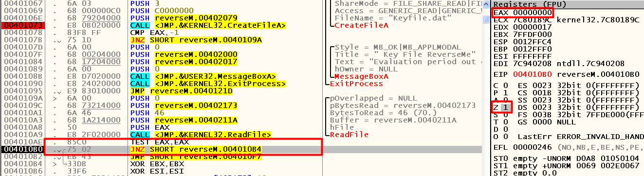The width and height of the screenshot is (644, 176).
Task: Click the Title = " Key File ReverseMe" comment
Action: (405, 54)
